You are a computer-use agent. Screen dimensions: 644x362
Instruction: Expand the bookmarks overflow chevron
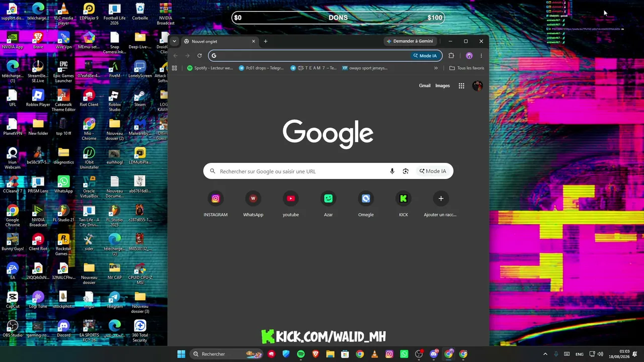tap(436, 68)
